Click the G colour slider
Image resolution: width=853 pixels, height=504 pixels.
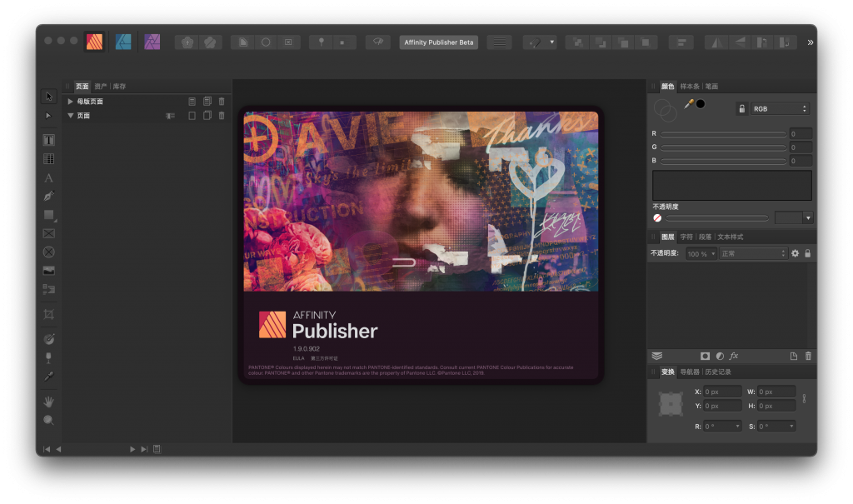724,147
